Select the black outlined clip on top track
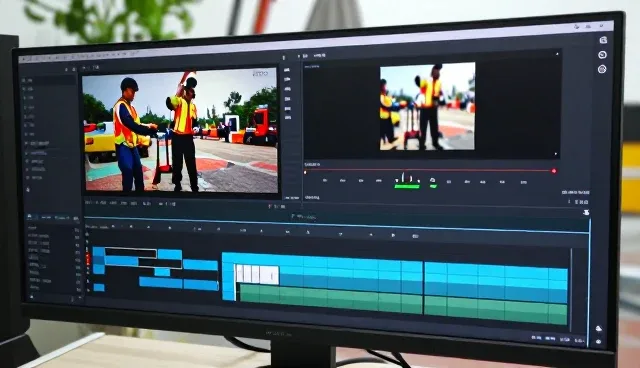The image size is (640, 368). click(x=131, y=253)
